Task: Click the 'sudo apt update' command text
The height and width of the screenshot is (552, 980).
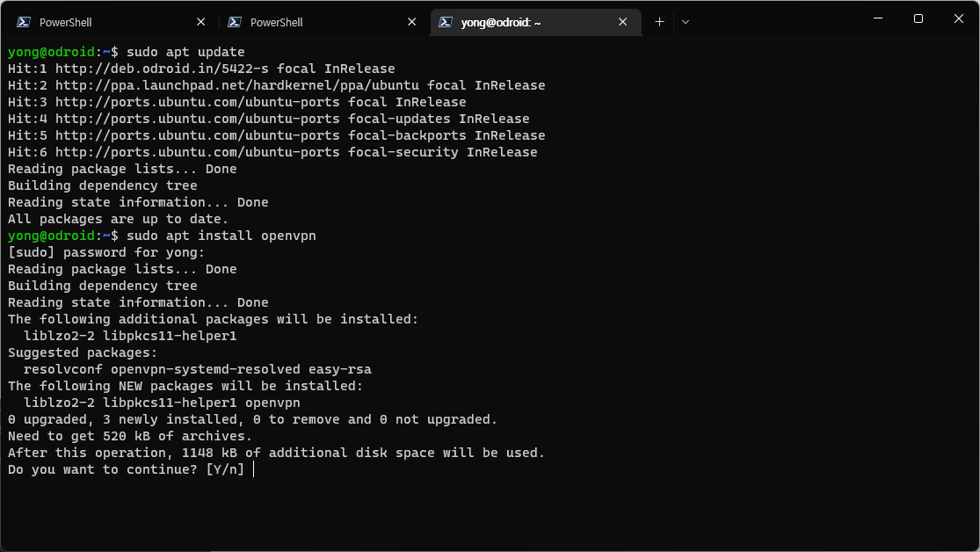Action: 185,52
